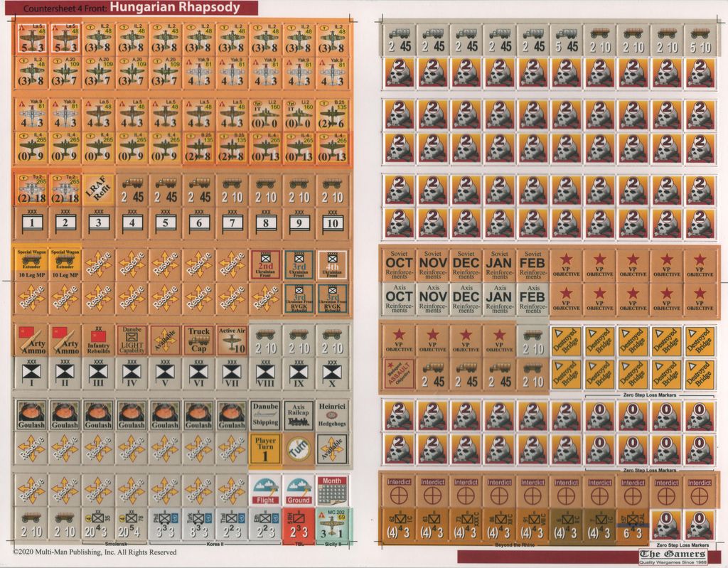Select the Turk 8-3-3 Korea counter
This screenshot has width=728, height=568.
click(199, 523)
